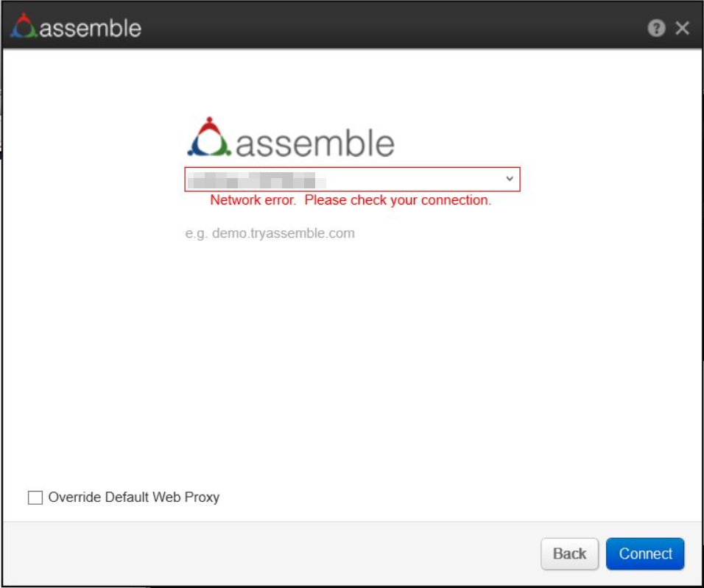Click the Assemble triangle logo in title bar
Image resolution: width=704 pixels, height=588 pixels.
(x=24, y=26)
